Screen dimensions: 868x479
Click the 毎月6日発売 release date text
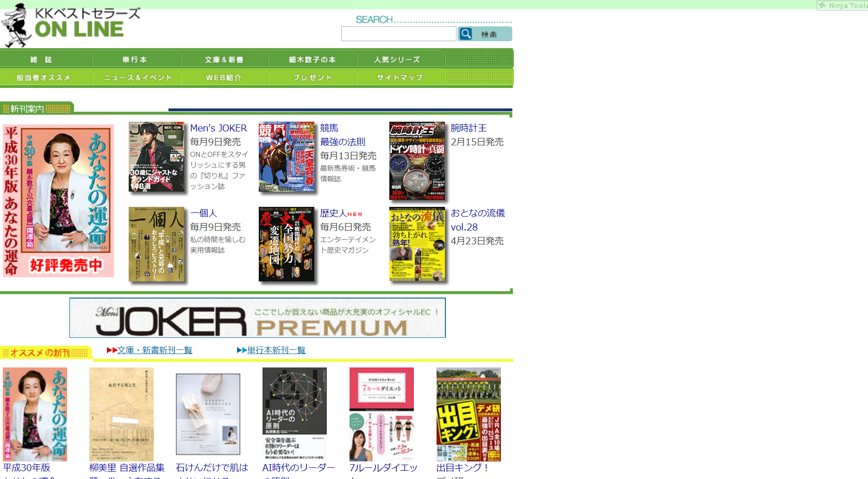click(345, 227)
